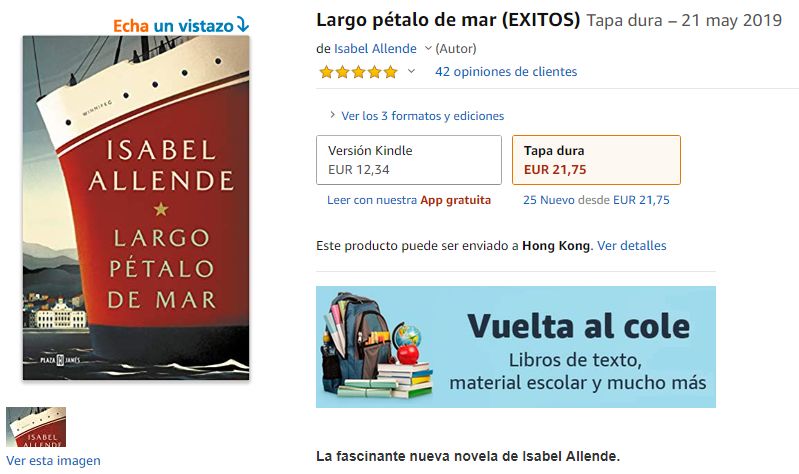Click the 'Ver esta imagen' link
Image resolution: width=799 pixels, height=474 pixels.
54,461
